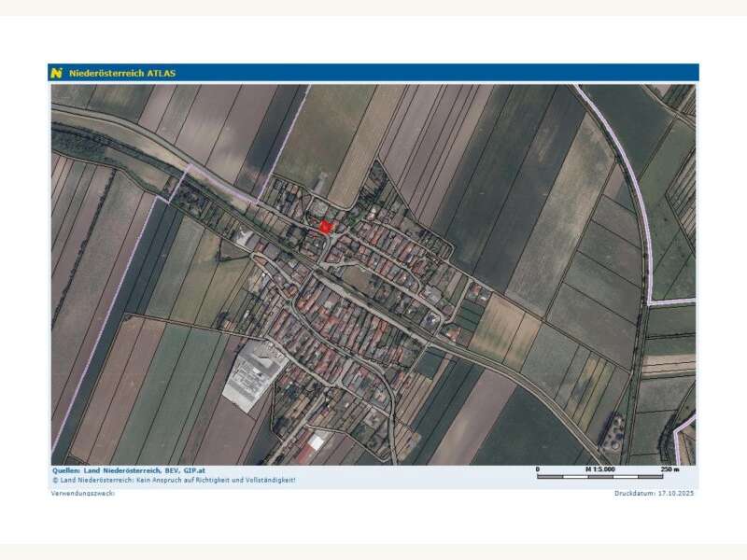Click the copyright disclaimer line
The height and width of the screenshot is (560, 747).
[174, 480]
